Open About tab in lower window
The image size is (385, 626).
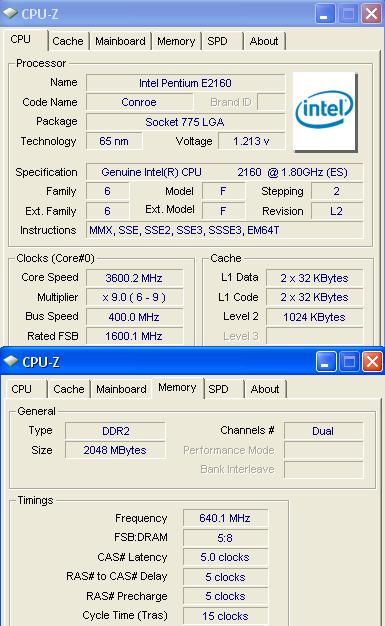coord(265,389)
